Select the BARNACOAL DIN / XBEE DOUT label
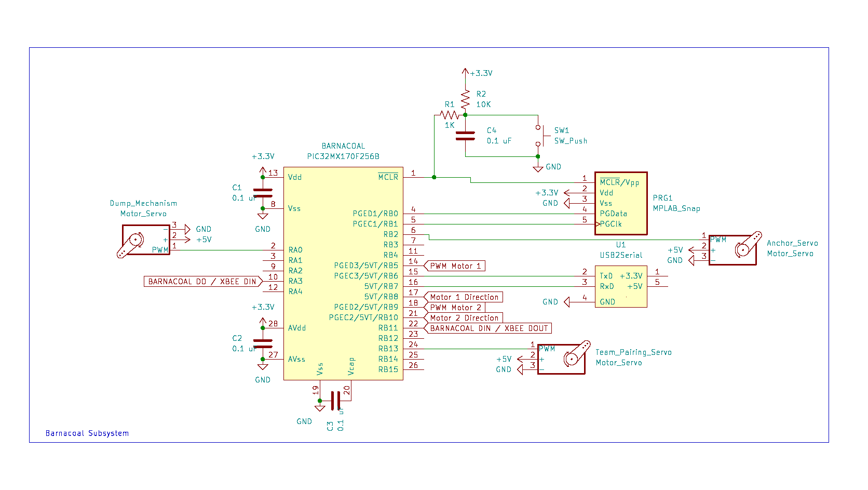 pyautogui.click(x=488, y=328)
